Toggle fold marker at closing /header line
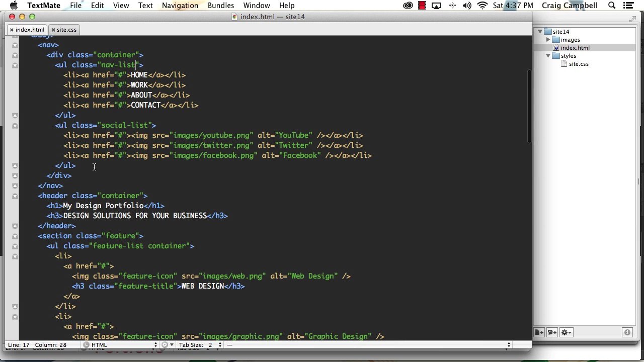 coord(15,226)
